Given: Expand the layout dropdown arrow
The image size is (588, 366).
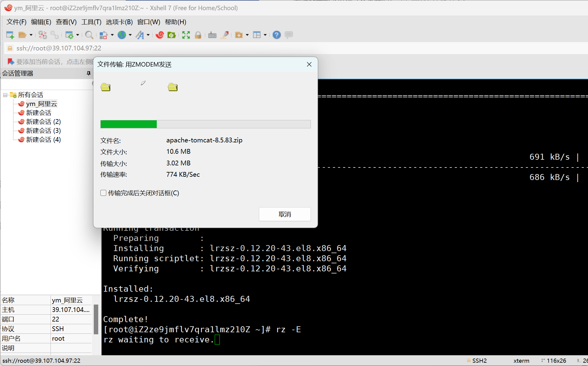Looking at the screenshot, I should [x=265, y=35].
